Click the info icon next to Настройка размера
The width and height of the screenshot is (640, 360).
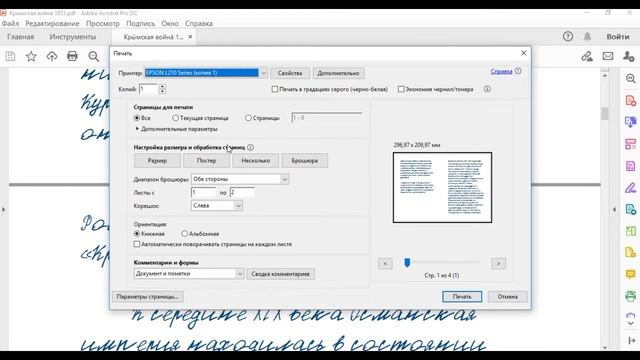pyautogui.click(x=250, y=147)
